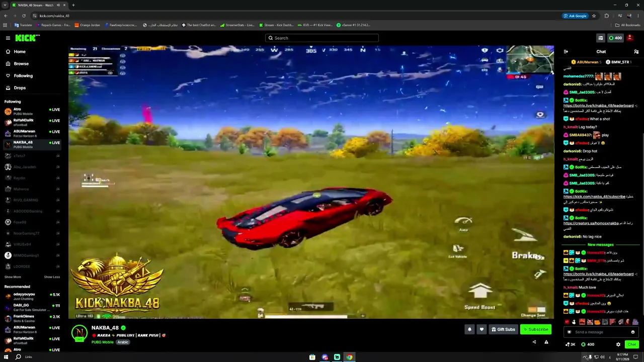Go back in browser
The width and height of the screenshot is (644, 362).
[x=5, y=16]
